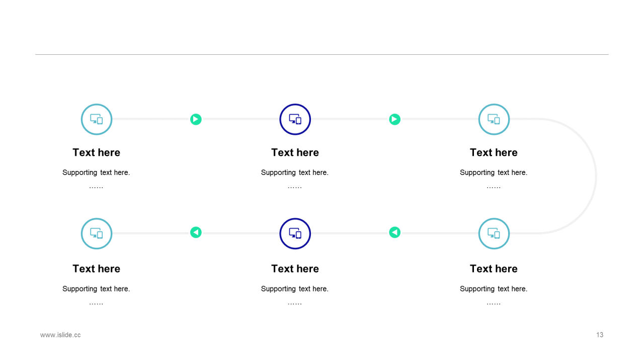Select bottom-right "Text here" heading
This screenshot has width=644, height=362.
(494, 268)
